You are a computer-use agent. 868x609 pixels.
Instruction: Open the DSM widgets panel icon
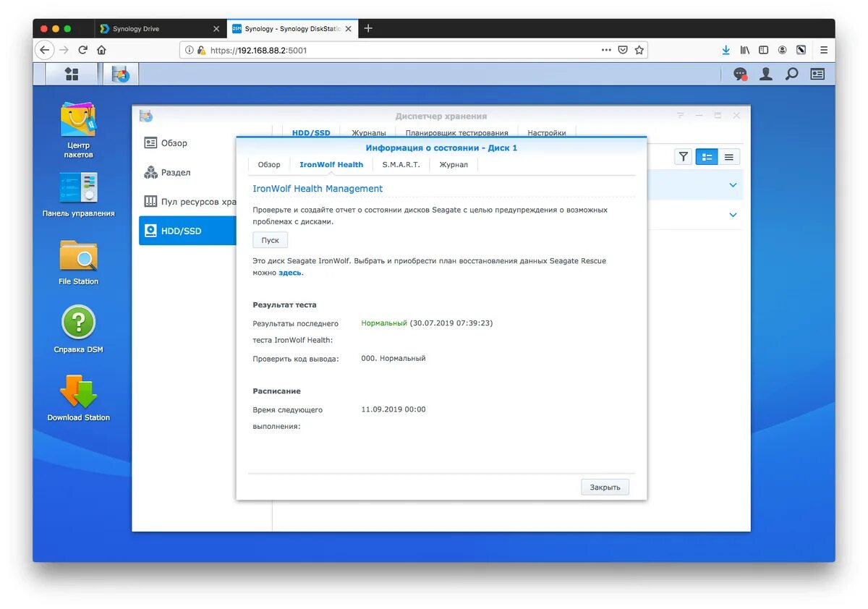click(817, 74)
